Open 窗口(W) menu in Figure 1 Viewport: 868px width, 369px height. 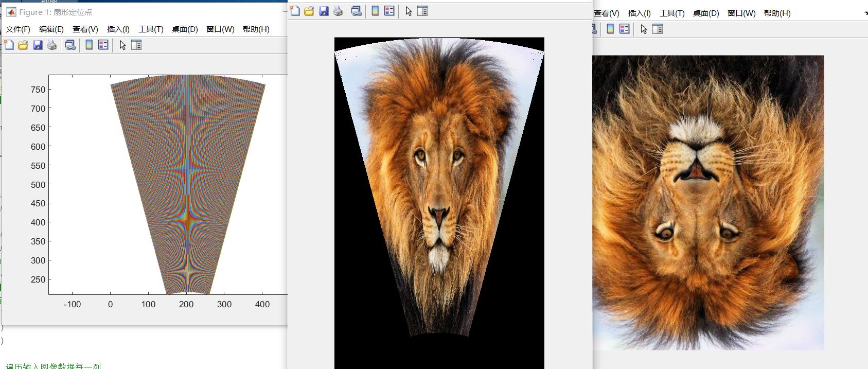tap(220, 29)
